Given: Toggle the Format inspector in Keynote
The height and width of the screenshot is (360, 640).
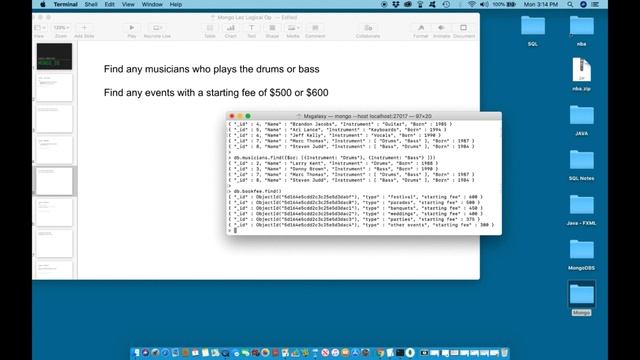Looking at the screenshot, I should [x=421, y=28].
